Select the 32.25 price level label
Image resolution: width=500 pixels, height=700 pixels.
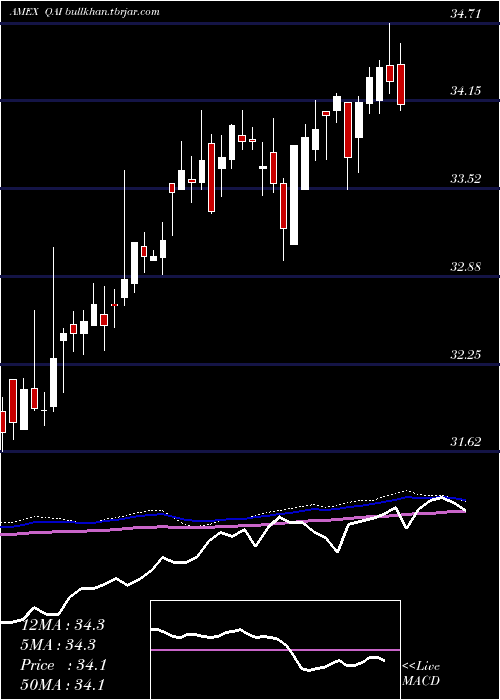[465, 355]
